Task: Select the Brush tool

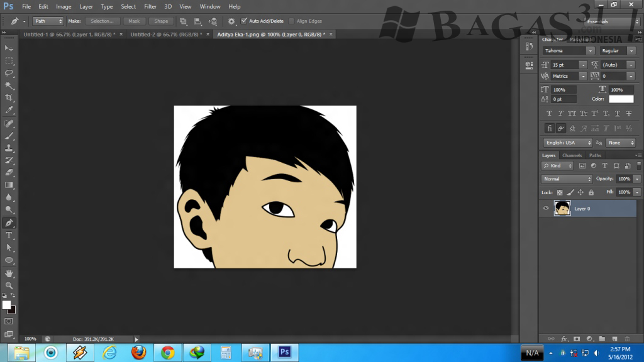Action: (9, 136)
